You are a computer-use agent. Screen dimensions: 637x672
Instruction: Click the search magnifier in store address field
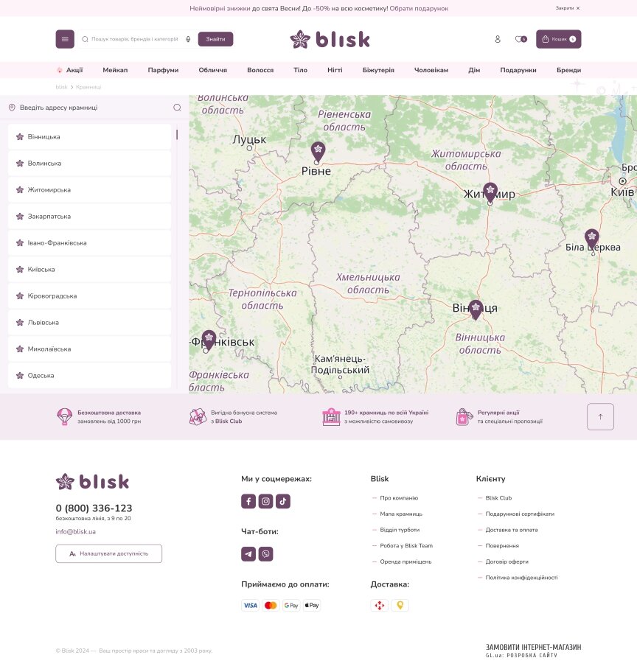pos(177,108)
